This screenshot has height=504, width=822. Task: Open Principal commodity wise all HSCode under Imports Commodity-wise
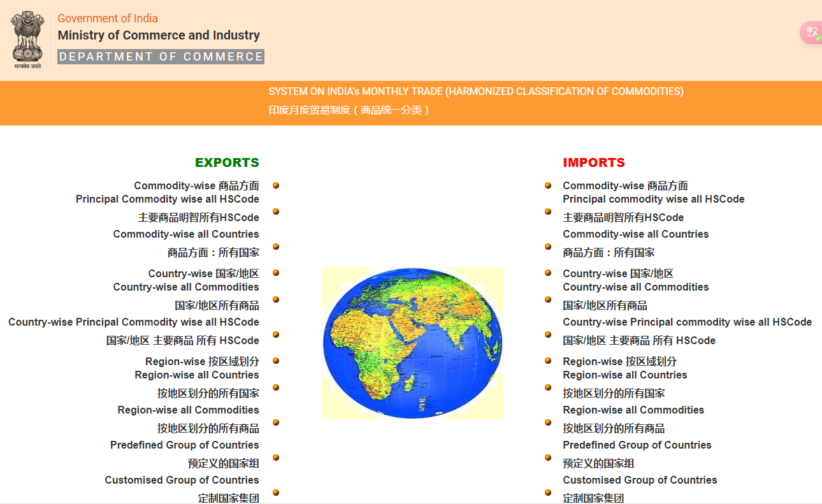pos(654,199)
